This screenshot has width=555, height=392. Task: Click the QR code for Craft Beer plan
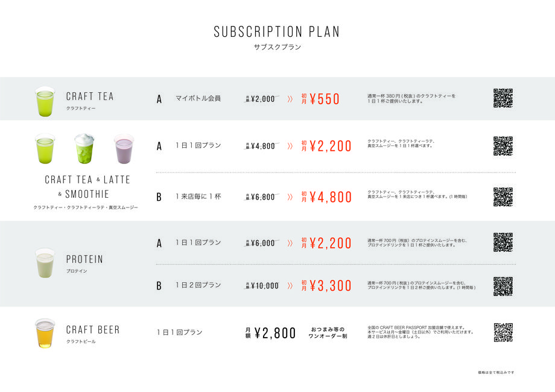click(x=503, y=332)
